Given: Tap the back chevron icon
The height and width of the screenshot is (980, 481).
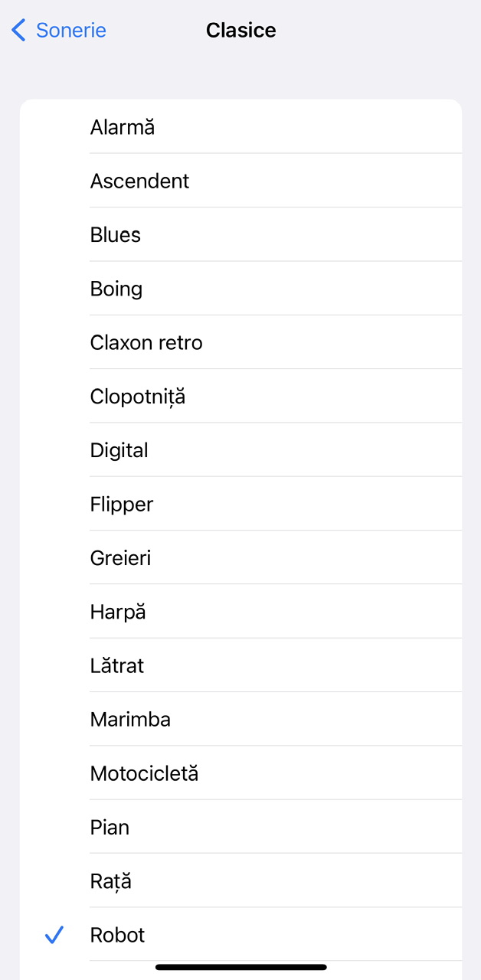Looking at the screenshot, I should [19, 31].
